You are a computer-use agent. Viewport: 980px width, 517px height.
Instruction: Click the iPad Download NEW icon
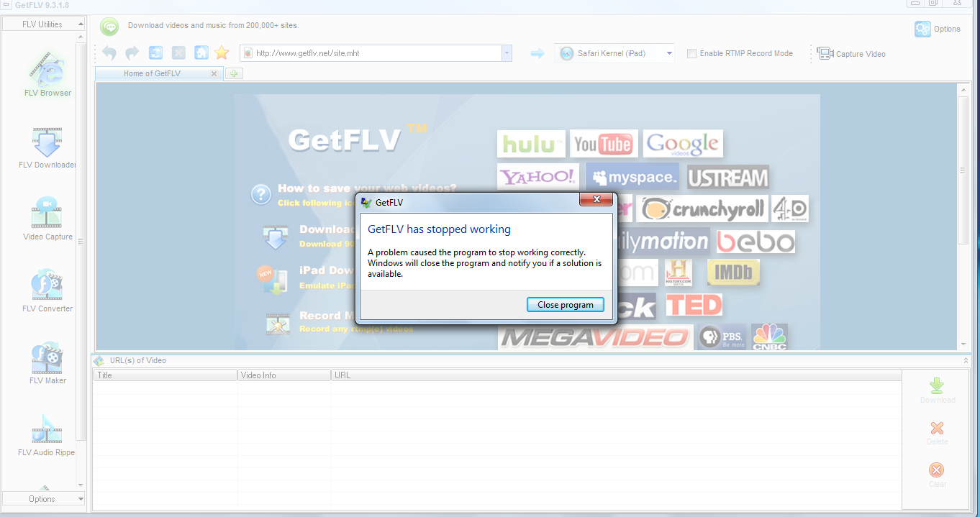(272, 279)
